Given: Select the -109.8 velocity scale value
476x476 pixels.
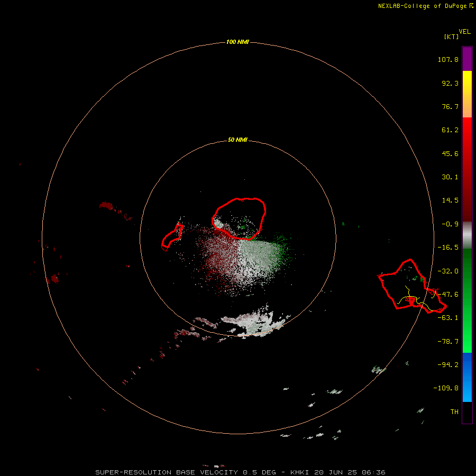Looking at the screenshot, I should [x=446, y=388].
